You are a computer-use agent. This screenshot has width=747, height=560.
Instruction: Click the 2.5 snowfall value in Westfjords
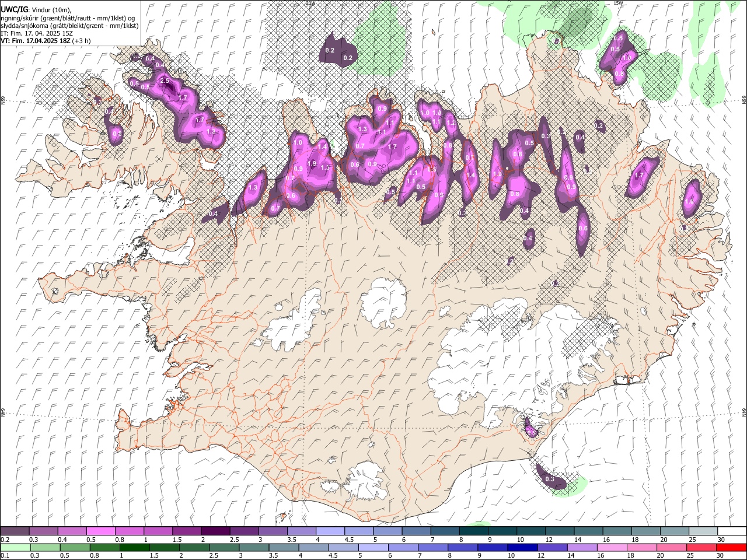click(165, 81)
